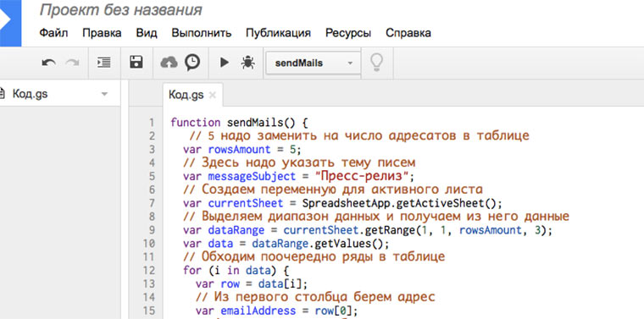Click file icon beside Код.gs in sidebar
Viewport: 644px width, 319px height.
[x=2, y=94]
